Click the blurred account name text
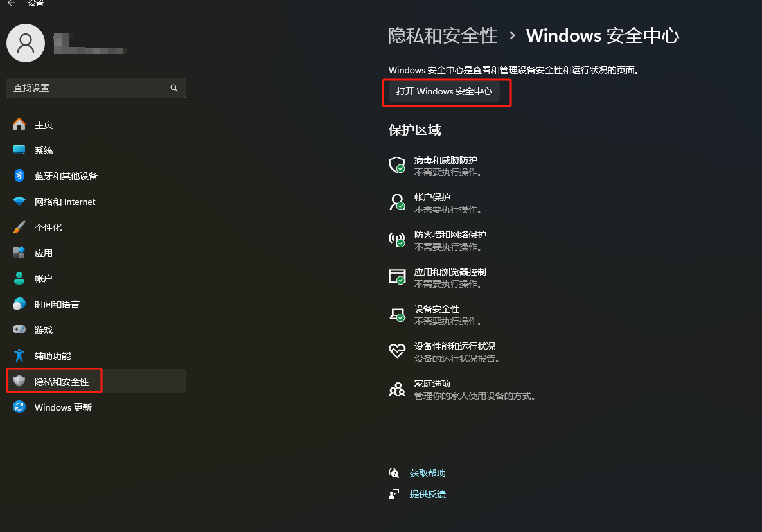762x532 pixels. coord(90,44)
